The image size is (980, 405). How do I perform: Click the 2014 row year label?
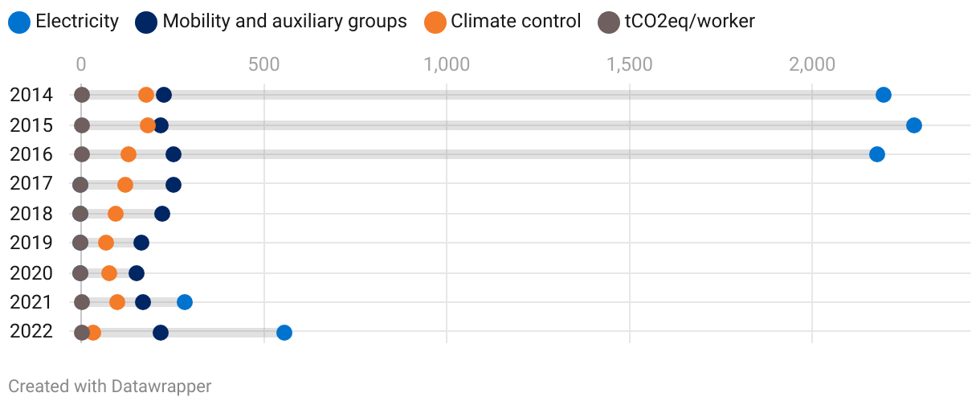(31, 96)
